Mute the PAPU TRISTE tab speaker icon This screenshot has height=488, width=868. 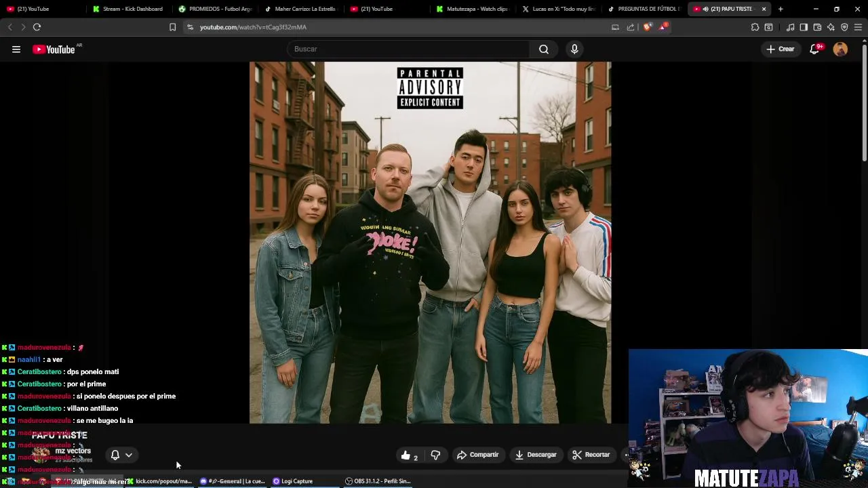coord(706,9)
